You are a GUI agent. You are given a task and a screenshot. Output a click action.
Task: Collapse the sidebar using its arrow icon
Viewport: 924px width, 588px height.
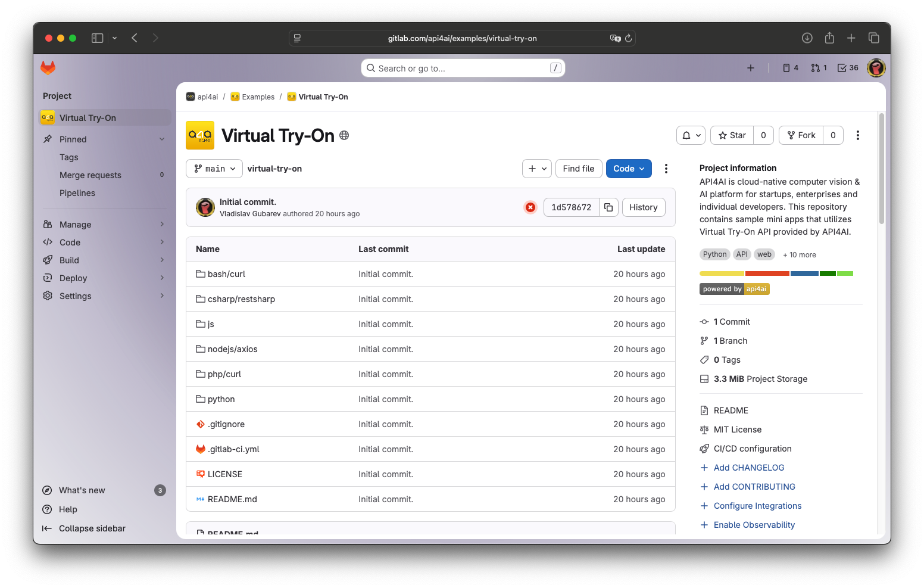pyautogui.click(x=47, y=528)
